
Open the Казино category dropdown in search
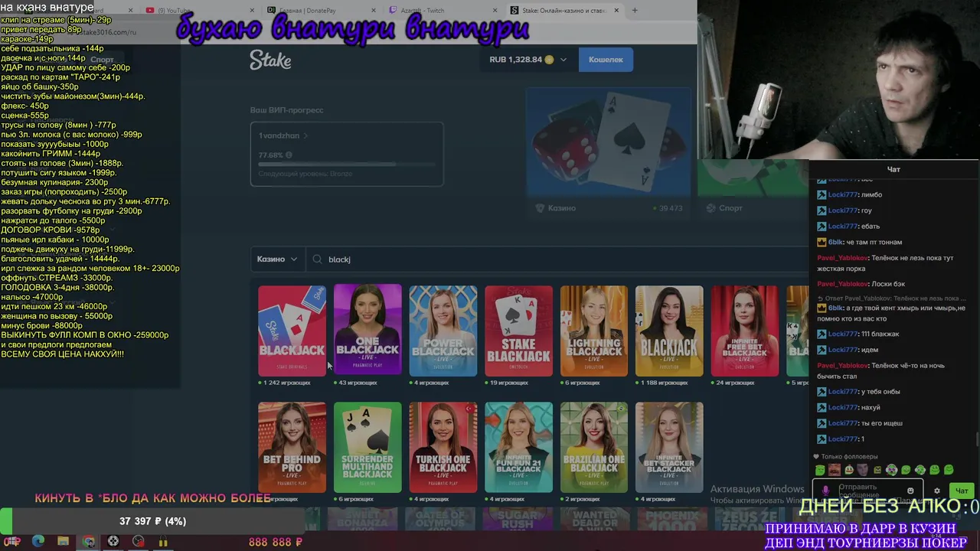[x=277, y=259]
